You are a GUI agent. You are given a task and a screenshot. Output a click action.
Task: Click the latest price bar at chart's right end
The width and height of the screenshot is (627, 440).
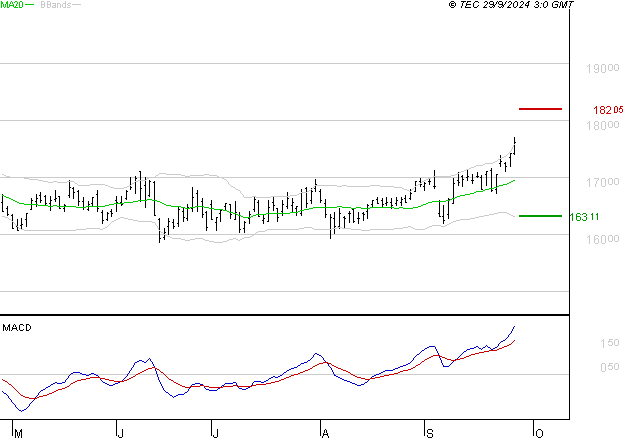pos(515,146)
